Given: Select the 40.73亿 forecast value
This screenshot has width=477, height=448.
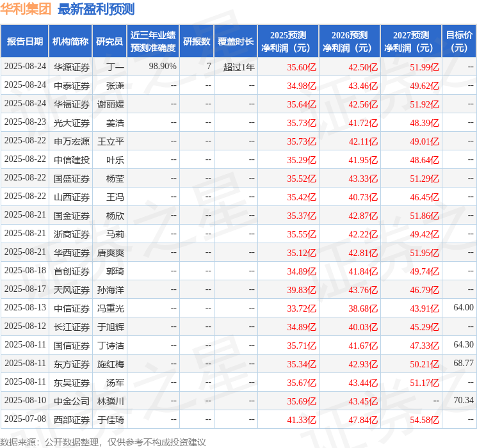Looking at the screenshot, I should 363,197.
